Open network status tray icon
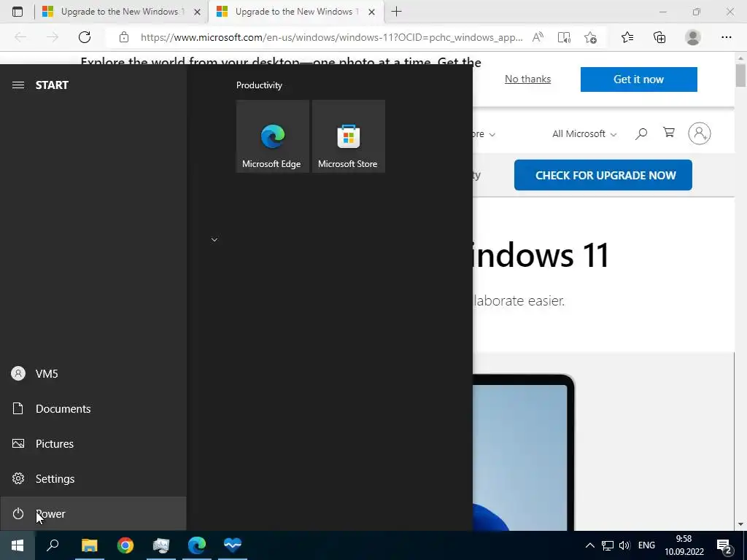 click(x=608, y=545)
